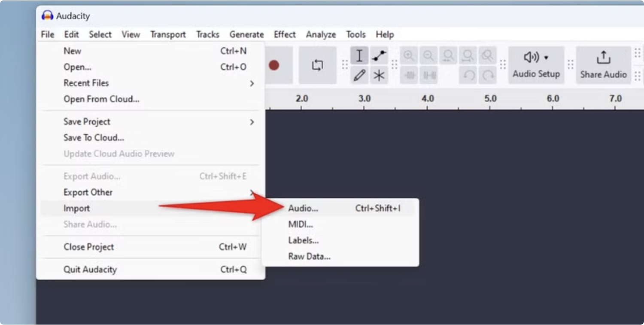
Task: Grab the grip left of Audio Setup
Action: point(503,65)
